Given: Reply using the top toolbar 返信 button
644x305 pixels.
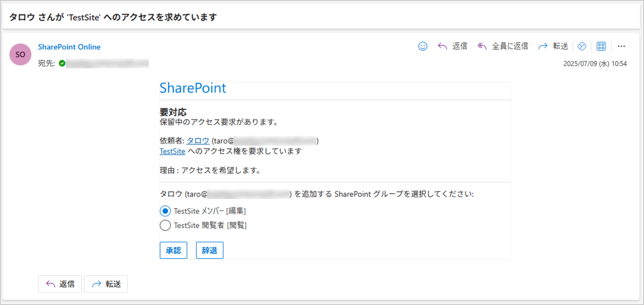Looking at the screenshot, I should (453, 46).
